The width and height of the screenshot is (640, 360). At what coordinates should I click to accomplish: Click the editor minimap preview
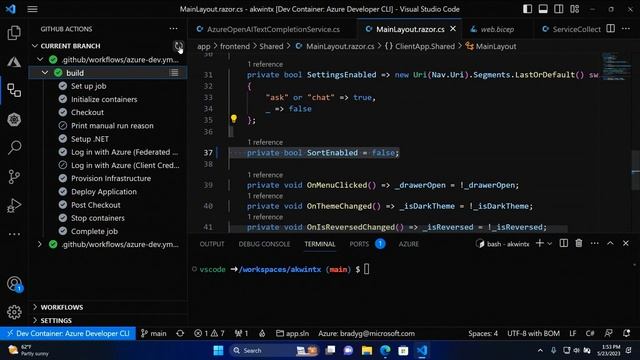point(616,65)
